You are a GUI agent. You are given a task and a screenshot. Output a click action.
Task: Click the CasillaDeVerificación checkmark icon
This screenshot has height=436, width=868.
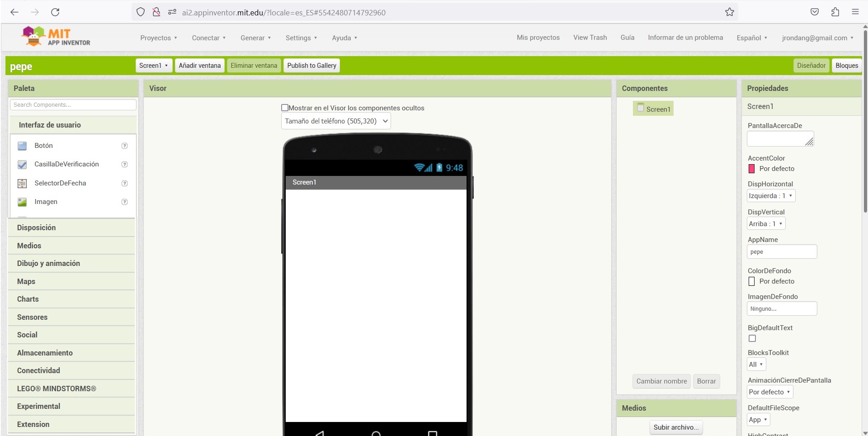[x=22, y=165]
